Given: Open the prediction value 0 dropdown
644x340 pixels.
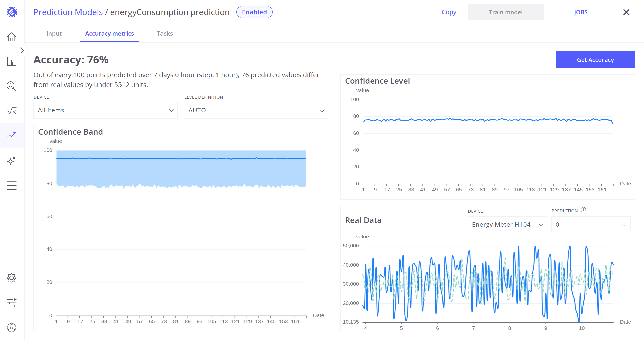Looking at the screenshot, I should tap(591, 225).
